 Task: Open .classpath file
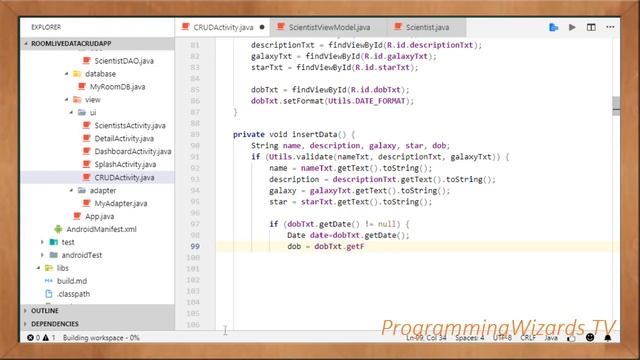73,294
